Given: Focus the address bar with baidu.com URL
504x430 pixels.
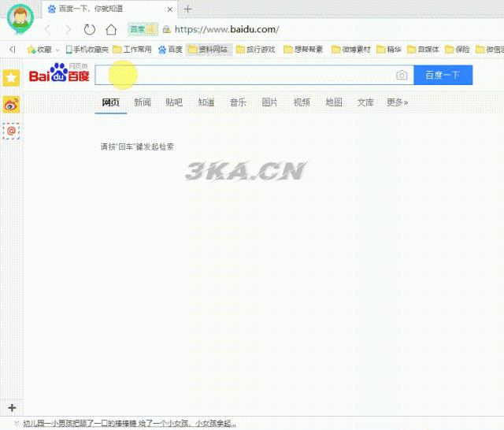Looking at the screenshot, I should pos(227,30).
